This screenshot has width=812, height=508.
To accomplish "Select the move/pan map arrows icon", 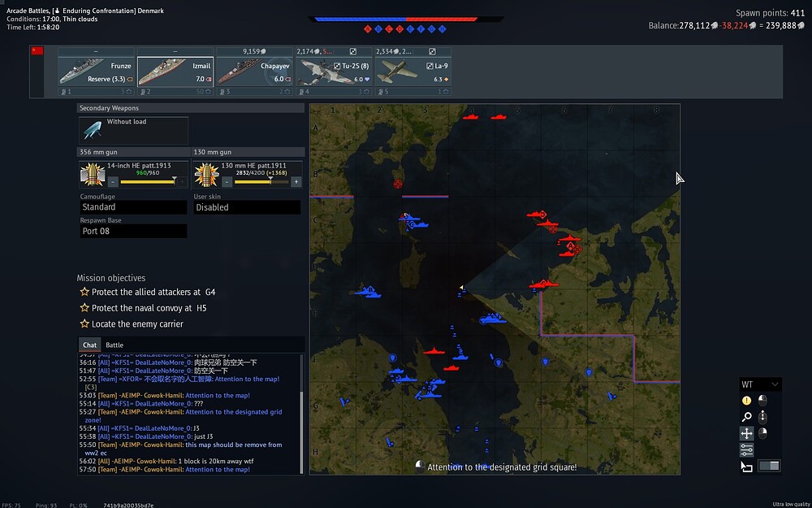I will (x=746, y=433).
